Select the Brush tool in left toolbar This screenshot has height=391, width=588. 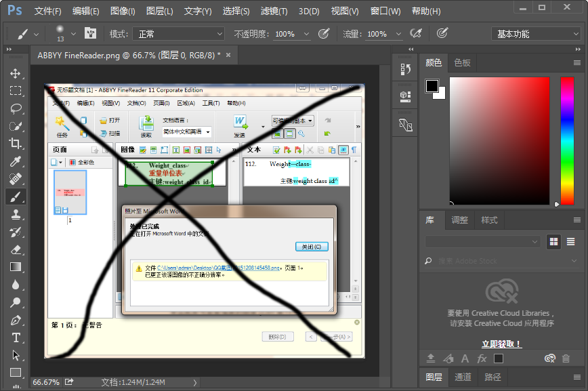coord(16,197)
